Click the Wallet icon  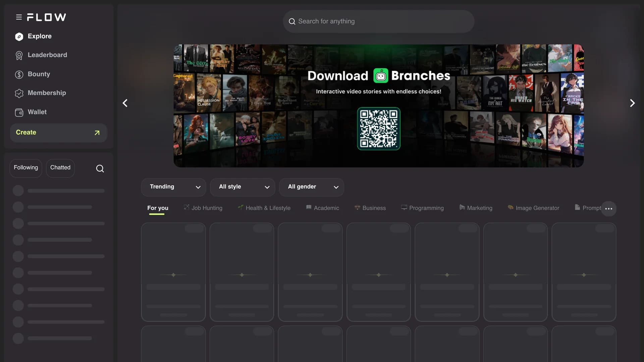(19, 112)
